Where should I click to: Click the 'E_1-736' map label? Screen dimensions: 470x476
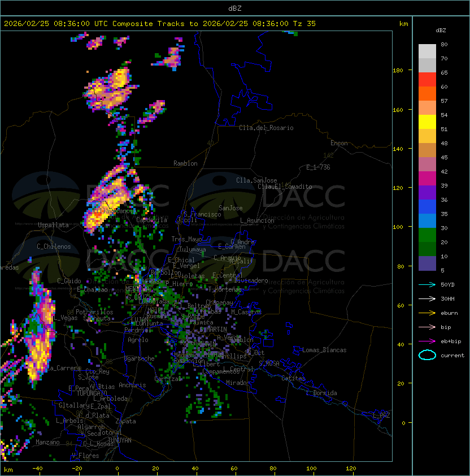(318, 167)
